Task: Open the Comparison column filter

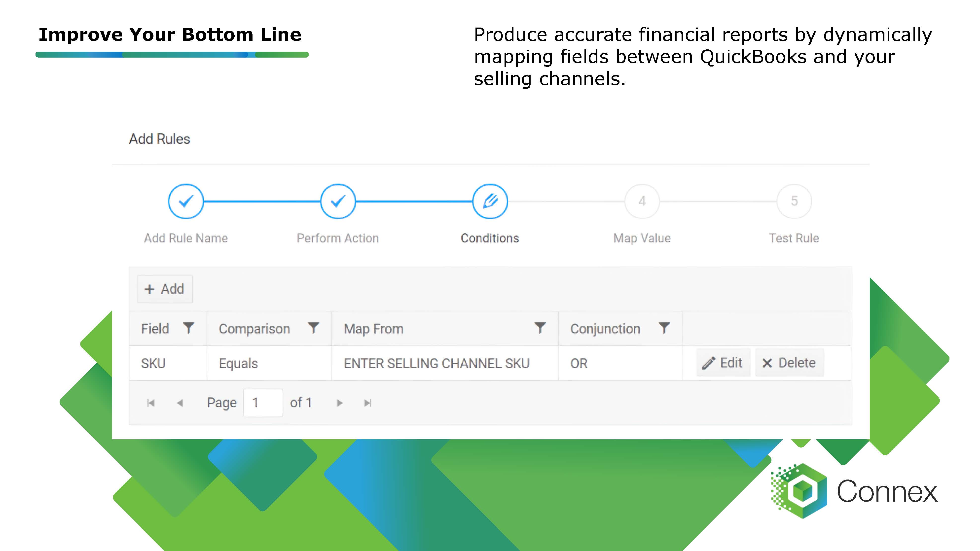Action: (313, 328)
